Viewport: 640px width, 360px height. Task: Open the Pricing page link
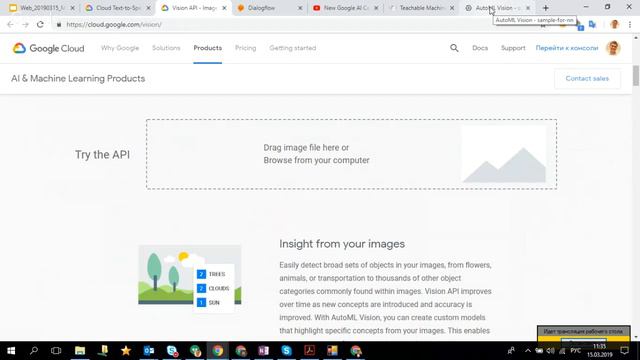[246, 48]
